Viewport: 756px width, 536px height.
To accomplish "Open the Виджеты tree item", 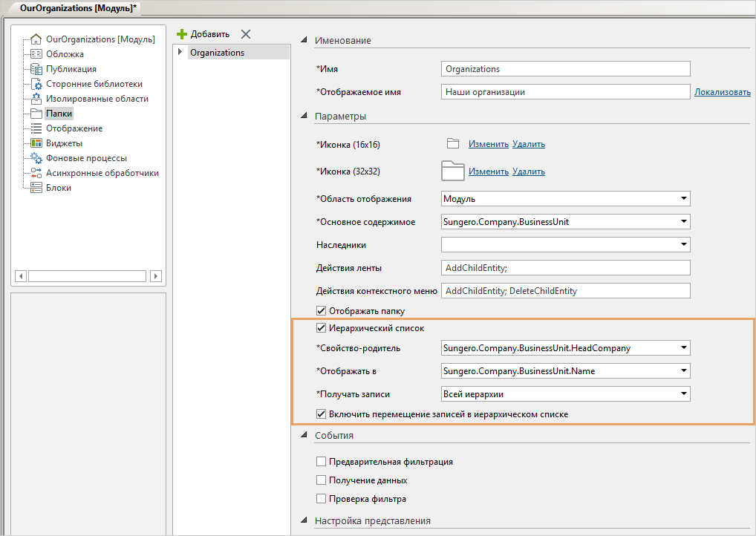I will [64, 143].
